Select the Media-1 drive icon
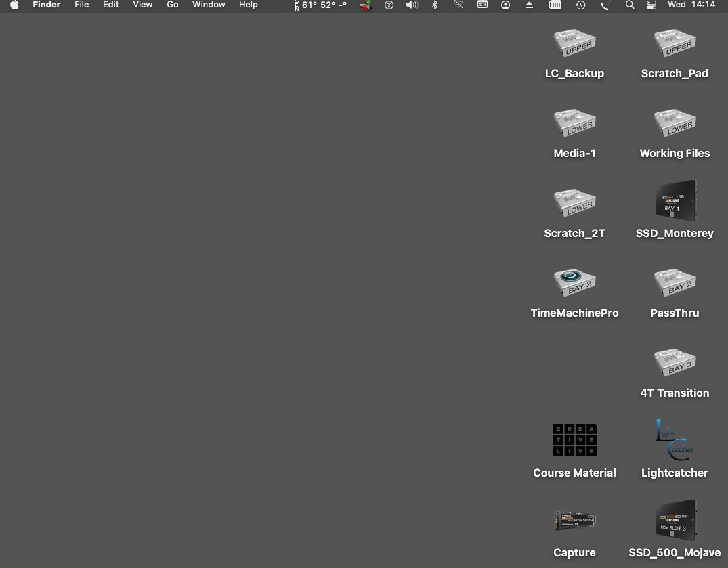 [575, 123]
